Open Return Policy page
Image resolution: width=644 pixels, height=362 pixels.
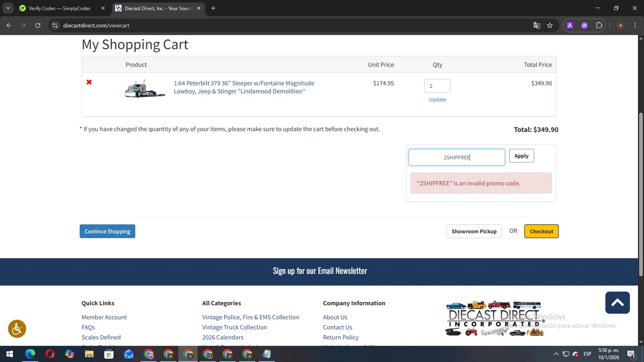pyautogui.click(x=341, y=338)
